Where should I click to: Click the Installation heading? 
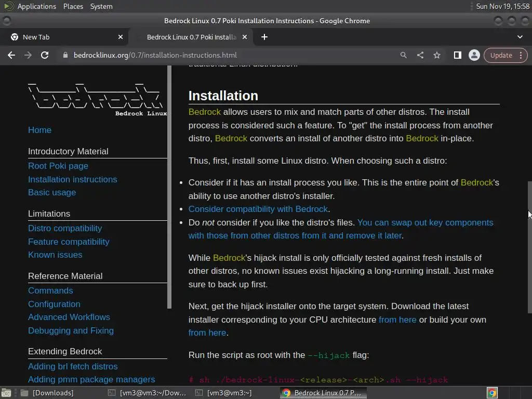[223, 96]
